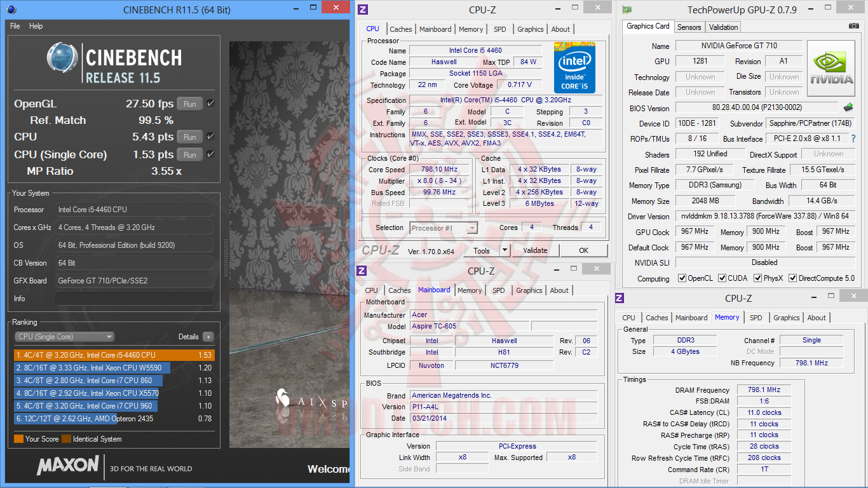Click the GPU name field NVIDIA GeForce GT 710
Screen dimensions: 868x488
tap(739, 46)
